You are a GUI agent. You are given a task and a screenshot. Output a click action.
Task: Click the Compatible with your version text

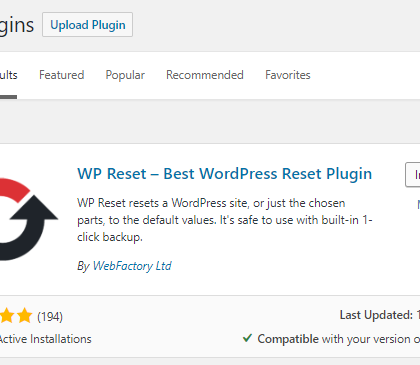tap(338, 339)
